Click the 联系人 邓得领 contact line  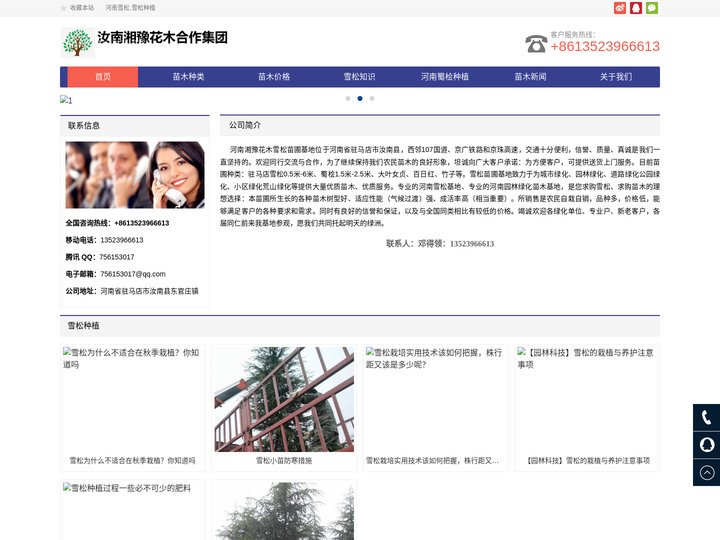click(x=440, y=244)
